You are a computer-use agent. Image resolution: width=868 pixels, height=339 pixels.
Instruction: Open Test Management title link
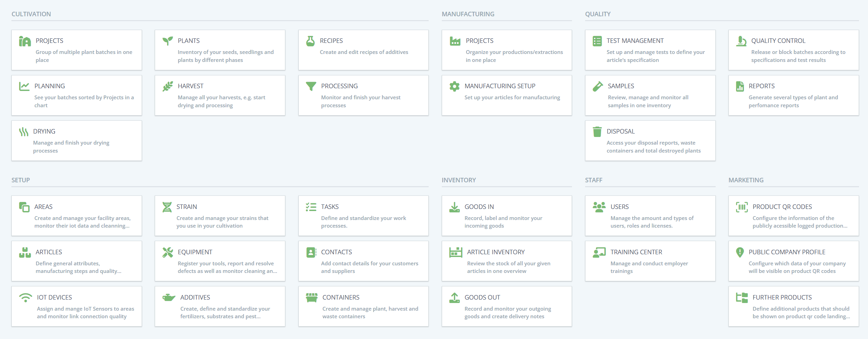(635, 41)
